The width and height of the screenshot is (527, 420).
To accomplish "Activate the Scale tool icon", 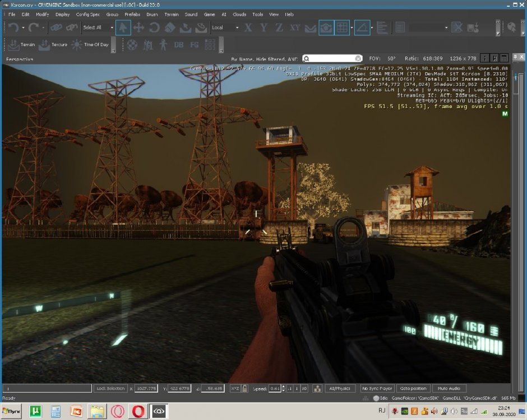I will tap(170, 27).
